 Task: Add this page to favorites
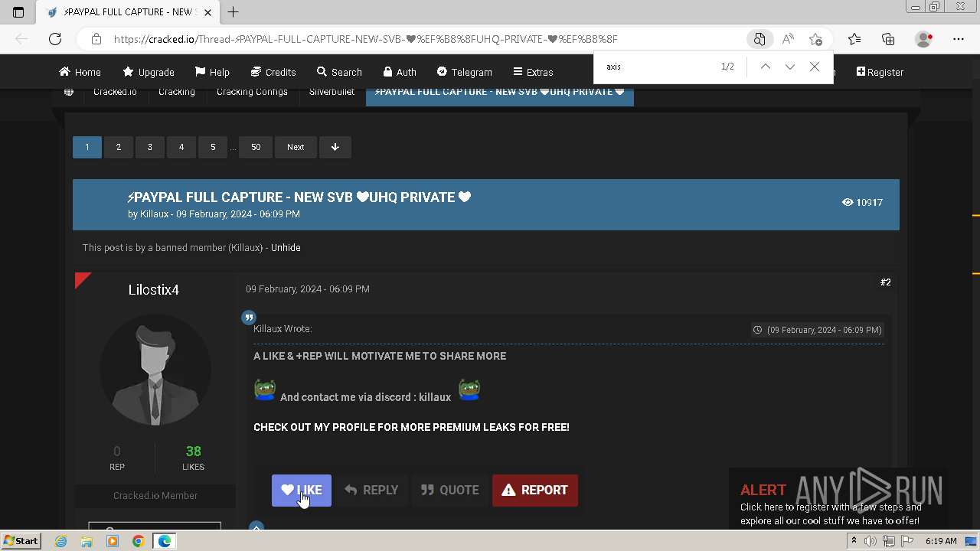[815, 39]
